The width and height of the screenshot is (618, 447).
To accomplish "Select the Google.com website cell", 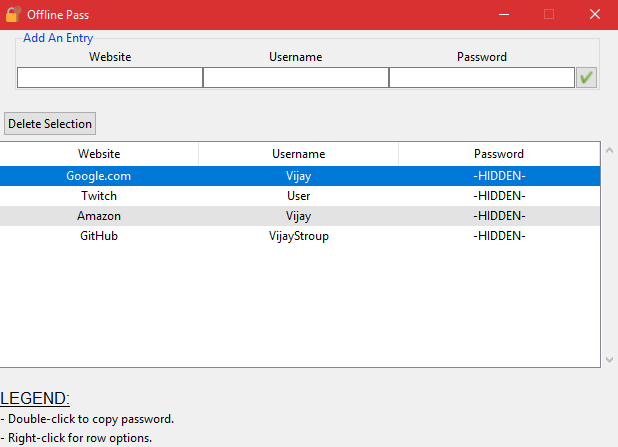I will tap(99, 176).
